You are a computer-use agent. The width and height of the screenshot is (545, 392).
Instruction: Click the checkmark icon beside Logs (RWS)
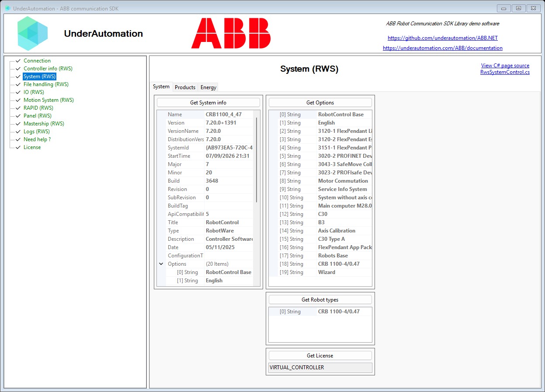pos(18,132)
